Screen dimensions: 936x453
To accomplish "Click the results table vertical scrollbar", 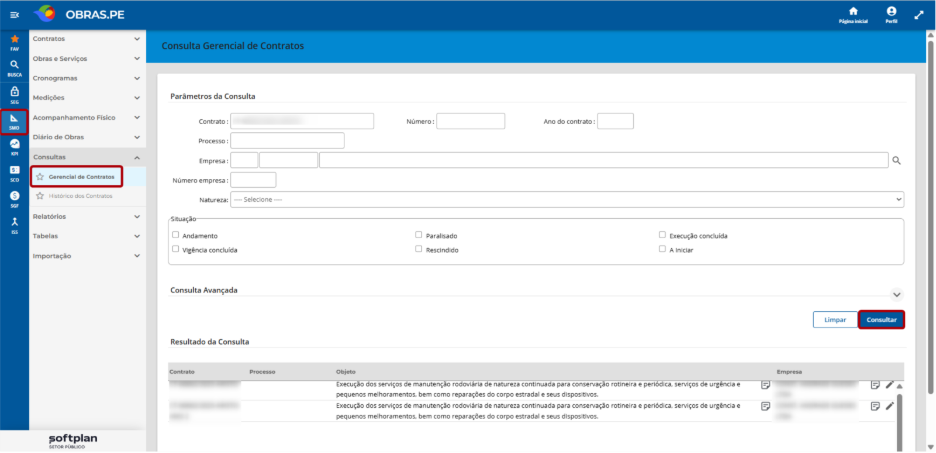I will 900,416.
